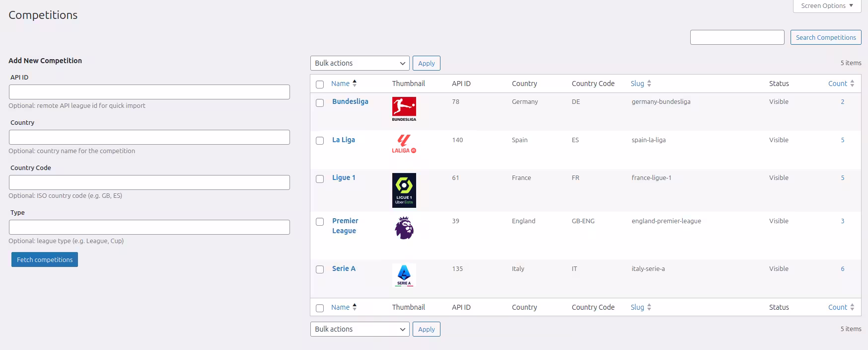Viewport: 868px width, 350px height.
Task: Open count link for La Liga row
Action: [842, 140]
